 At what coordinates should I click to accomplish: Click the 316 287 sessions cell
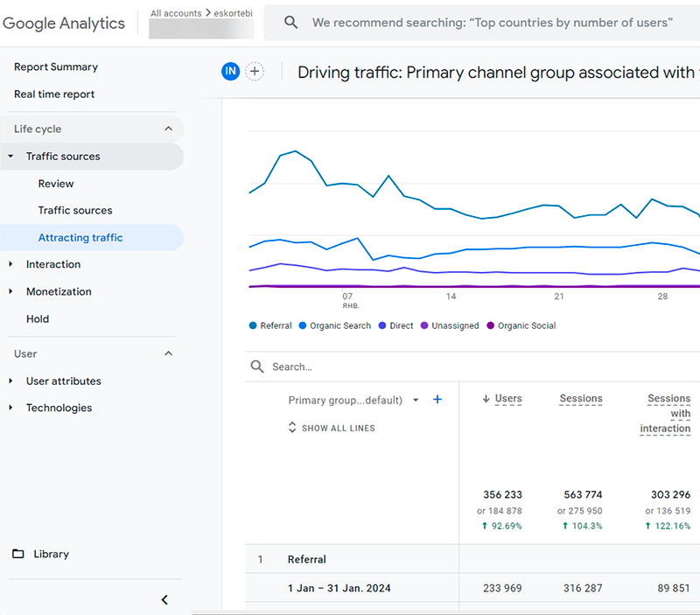tap(583, 588)
